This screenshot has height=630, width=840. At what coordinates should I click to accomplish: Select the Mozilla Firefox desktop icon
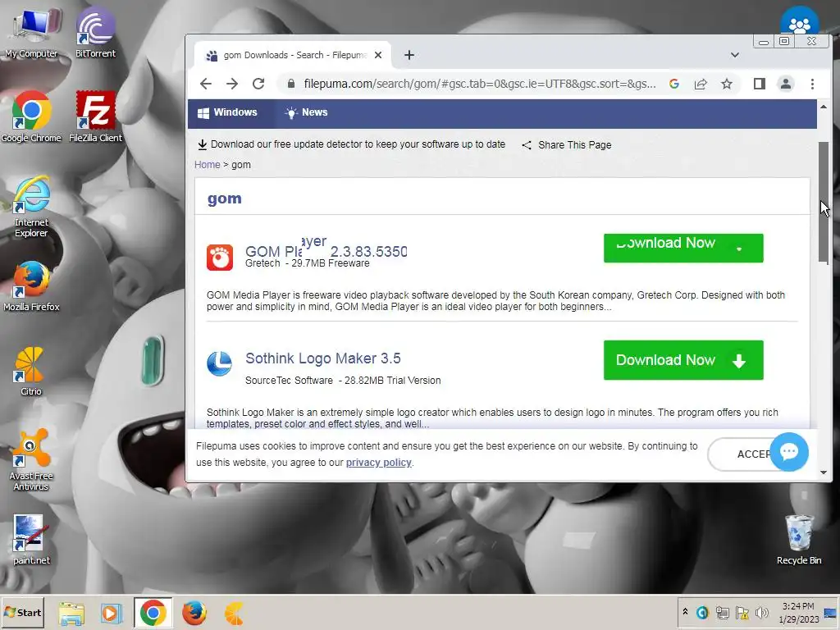point(31,286)
